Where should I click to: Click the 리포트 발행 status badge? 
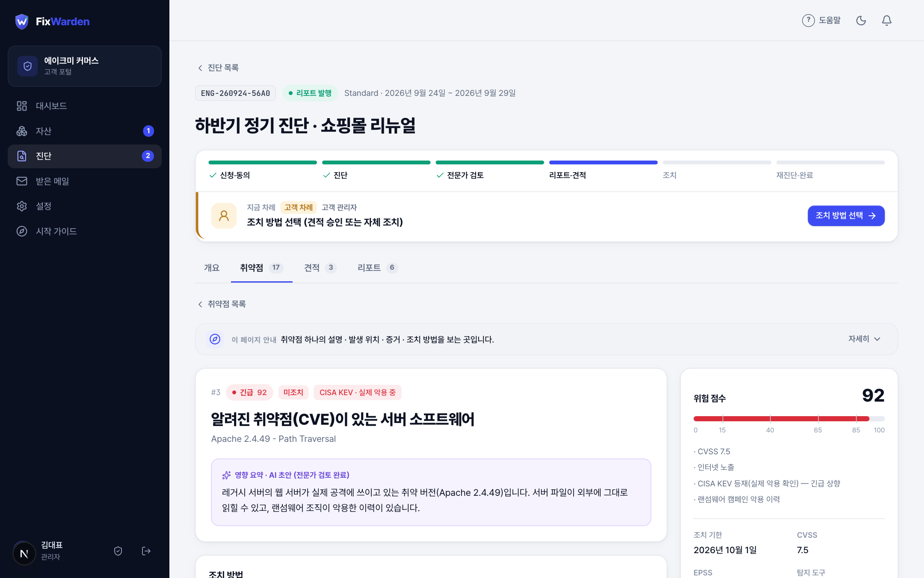pos(310,93)
